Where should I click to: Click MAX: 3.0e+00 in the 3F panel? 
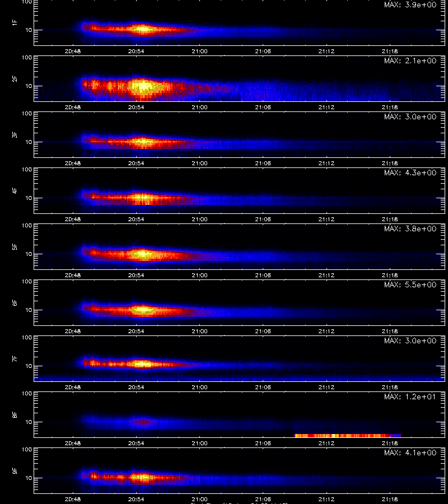click(410, 116)
